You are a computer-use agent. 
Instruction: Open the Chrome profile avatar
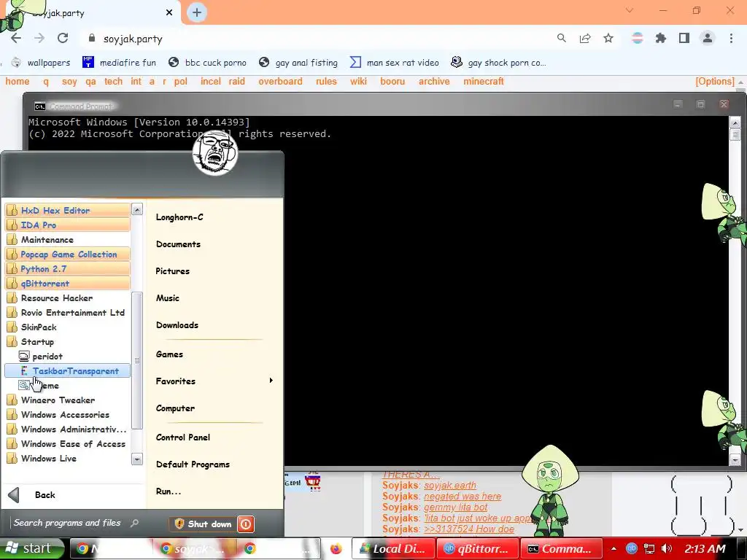(x=708, y=38)
